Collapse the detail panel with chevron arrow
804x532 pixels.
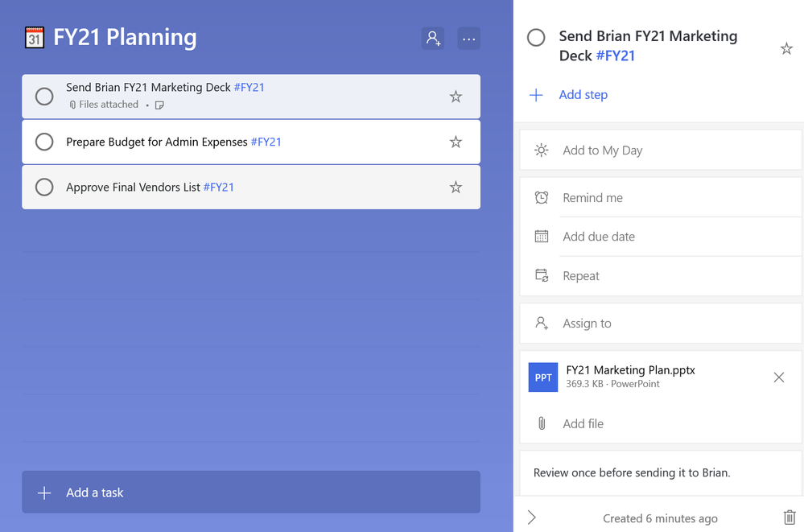tap(531, 518)
